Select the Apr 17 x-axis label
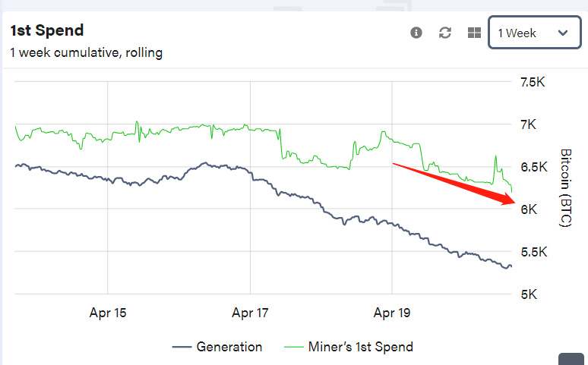The width and height of the screenshot is (588, 365). tap(250, 312)
